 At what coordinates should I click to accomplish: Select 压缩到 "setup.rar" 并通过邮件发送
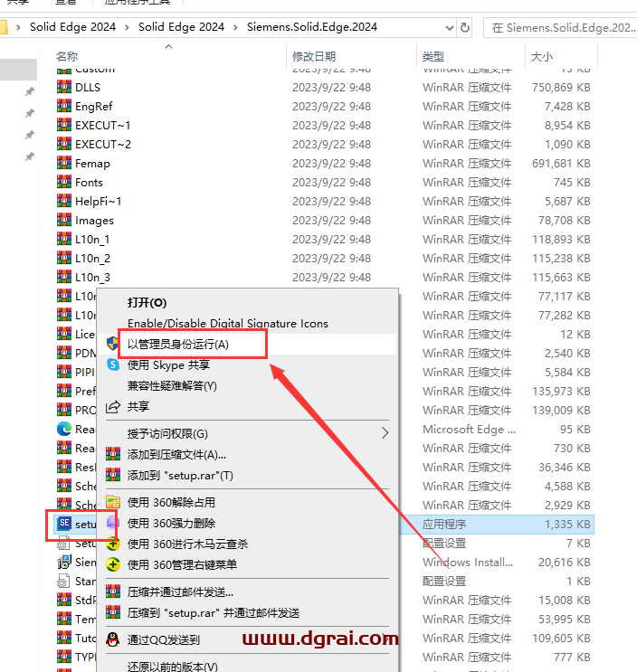[213, 613]
